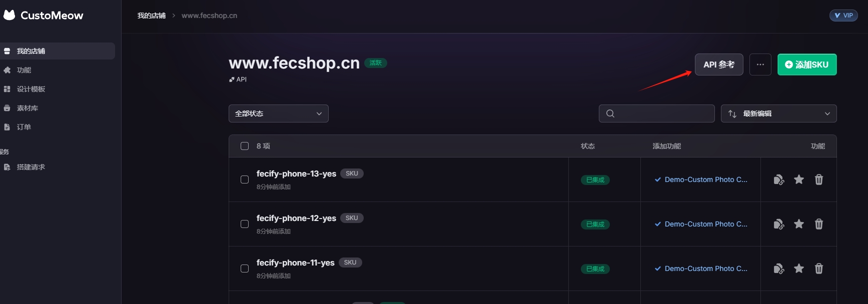This screenshot has width=868, height=304.
Task: Open the API 参考 button
Action: click(719, 64)
